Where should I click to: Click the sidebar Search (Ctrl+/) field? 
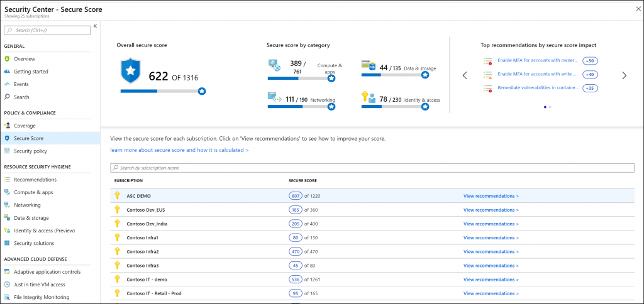[47, 30]
